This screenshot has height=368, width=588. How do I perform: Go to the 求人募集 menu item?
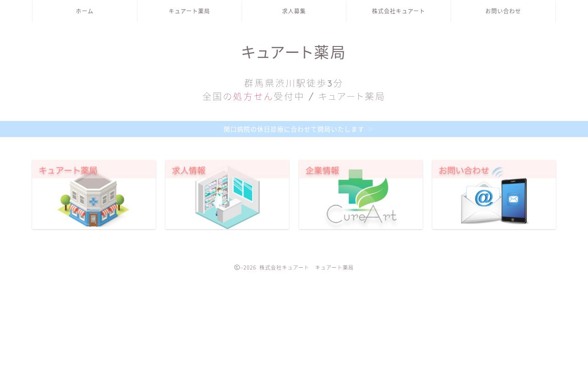point(294,11)
